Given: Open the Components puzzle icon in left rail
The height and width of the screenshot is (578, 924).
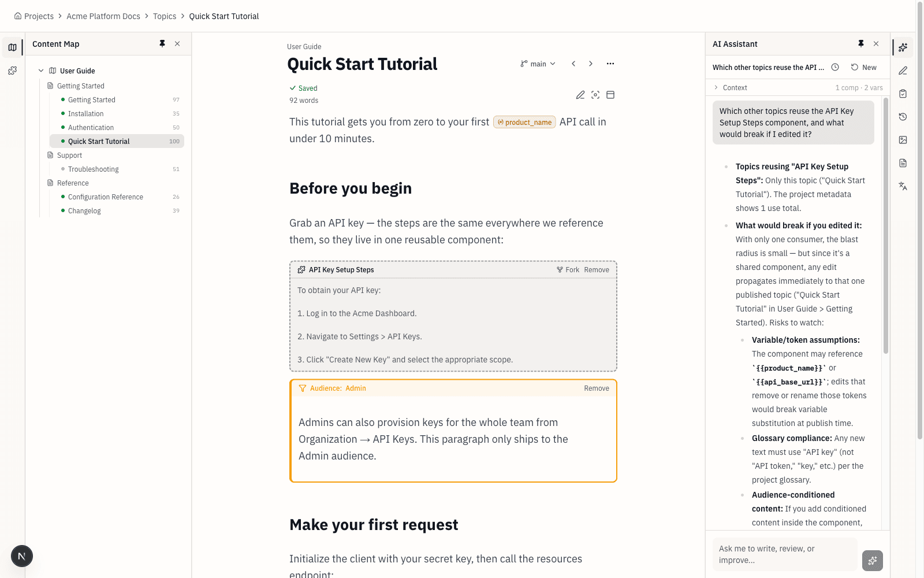Looking at the screenshot, I should click(x=12, y=71).
